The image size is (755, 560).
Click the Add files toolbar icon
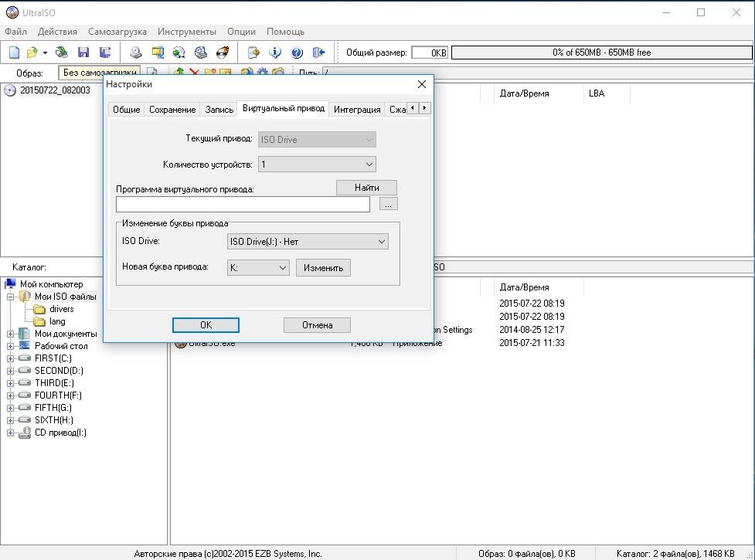pyautogui.click(x=253, y=52)
